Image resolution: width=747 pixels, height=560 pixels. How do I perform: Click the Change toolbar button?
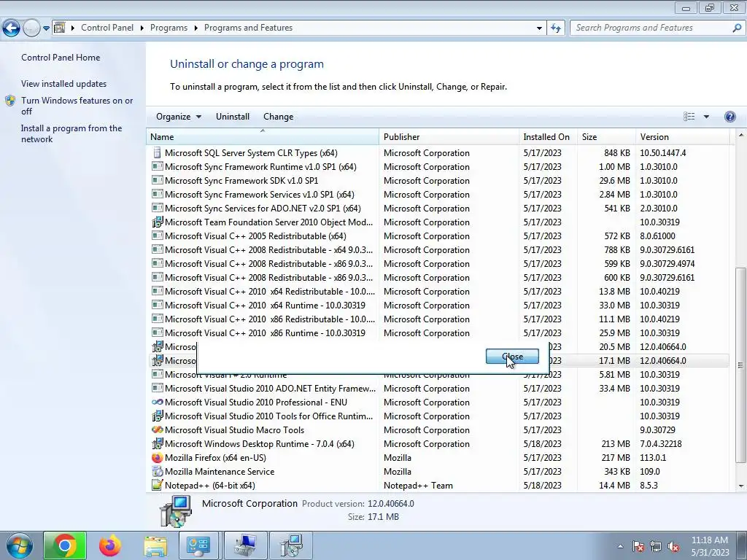278,117
